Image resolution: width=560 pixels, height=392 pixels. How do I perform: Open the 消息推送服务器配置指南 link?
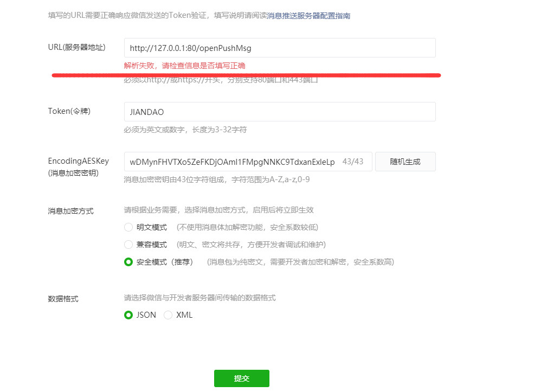click(308, 16)
